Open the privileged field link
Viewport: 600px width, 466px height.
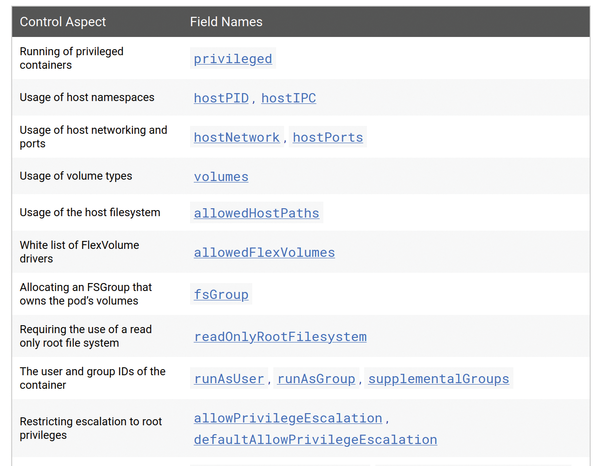tap(233, 59)
